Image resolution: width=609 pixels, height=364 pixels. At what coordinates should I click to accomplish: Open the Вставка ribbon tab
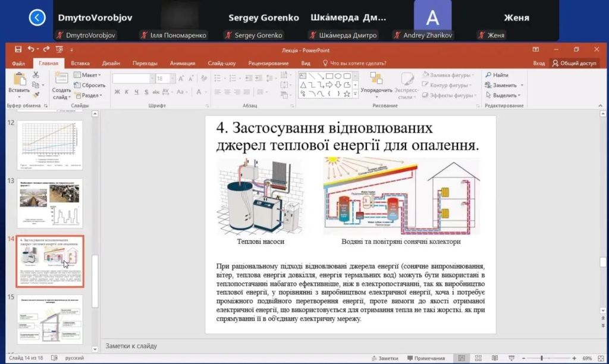[80, 63]
